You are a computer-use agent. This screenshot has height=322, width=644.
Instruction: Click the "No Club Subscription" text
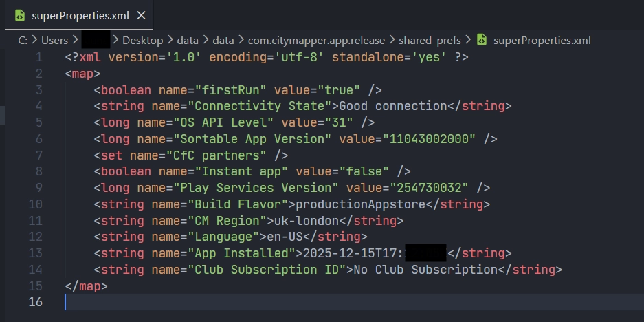coord(426,270)
